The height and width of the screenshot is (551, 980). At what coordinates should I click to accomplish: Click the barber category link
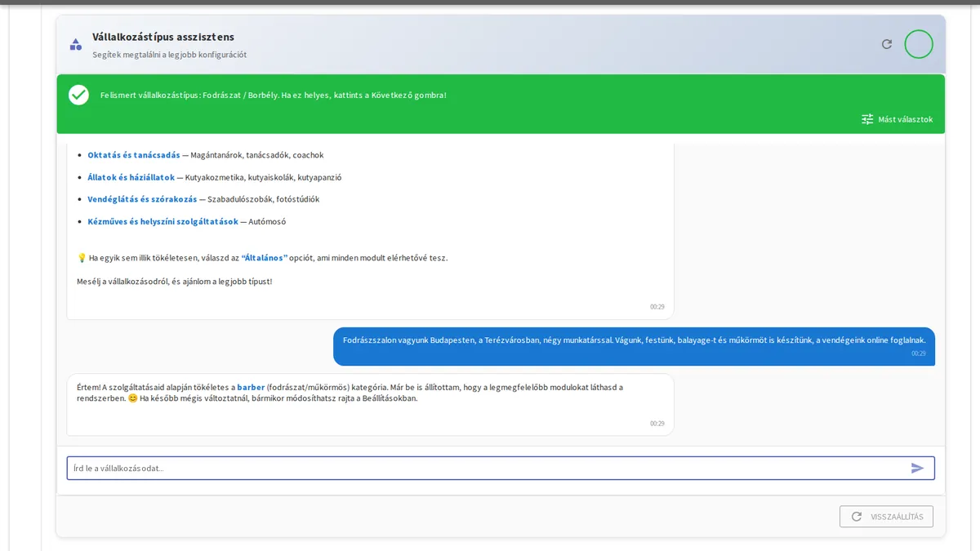pyautogui.click(x=251, y=387)
